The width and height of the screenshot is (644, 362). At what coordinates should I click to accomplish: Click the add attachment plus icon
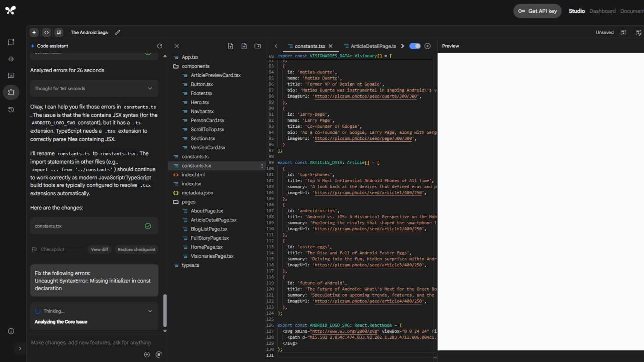[x=147, y=354]
